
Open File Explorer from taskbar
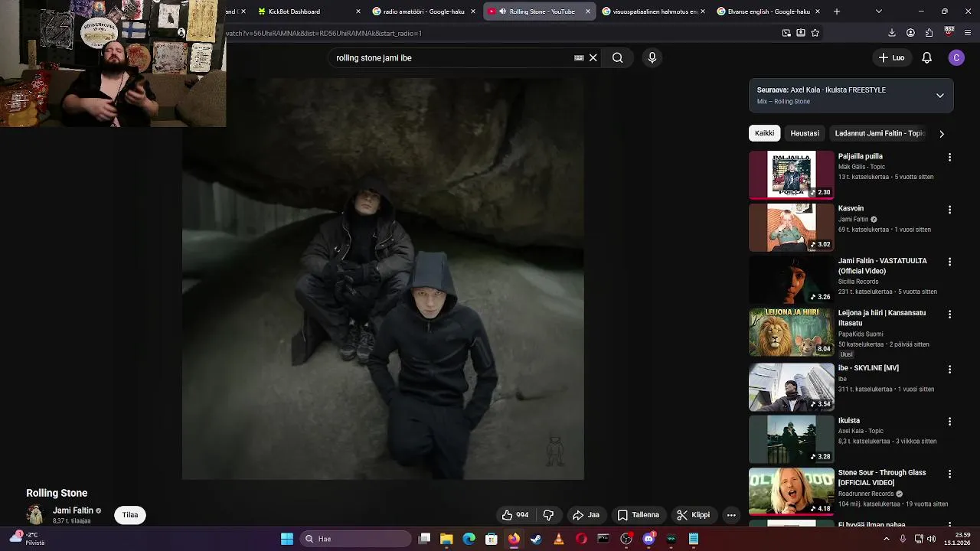(x=446, y=539)
